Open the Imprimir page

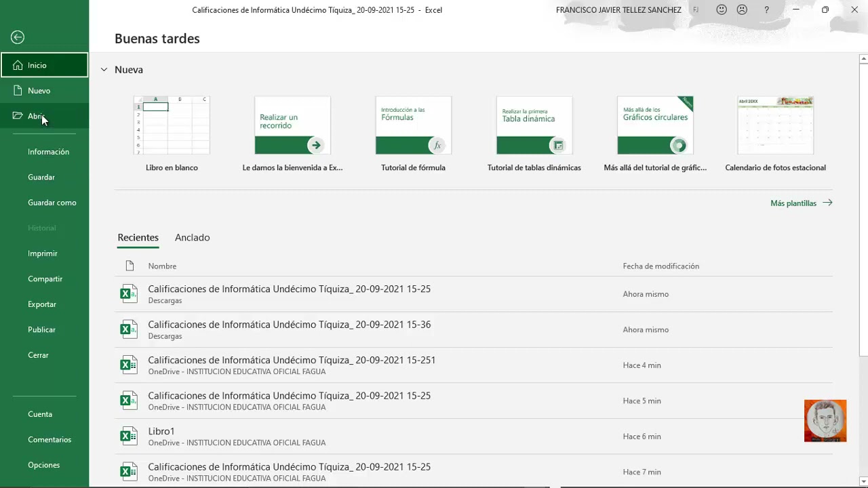(44, 253)
